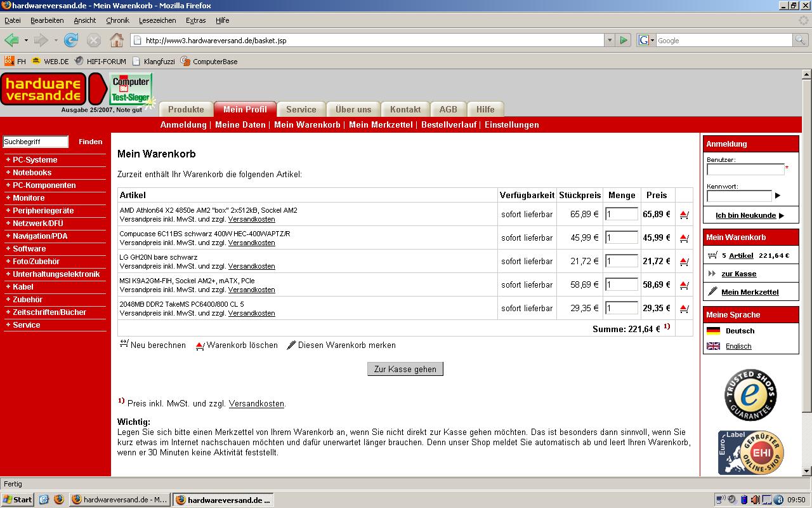
Task: Click the green Go arrow beside the URL
Action: click(x=624, y=40)
